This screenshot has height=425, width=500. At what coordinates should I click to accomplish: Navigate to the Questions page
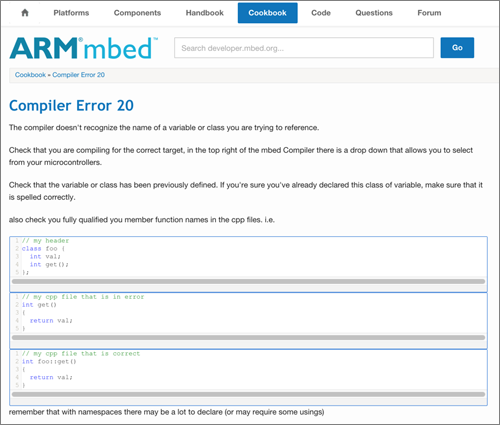[374, 13]
